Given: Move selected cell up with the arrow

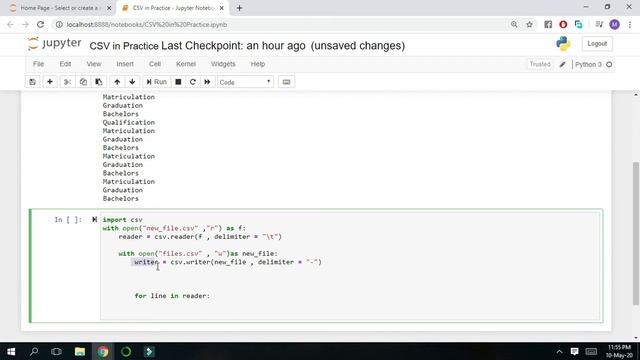Looking at the screenshot, I should [117, 82].
